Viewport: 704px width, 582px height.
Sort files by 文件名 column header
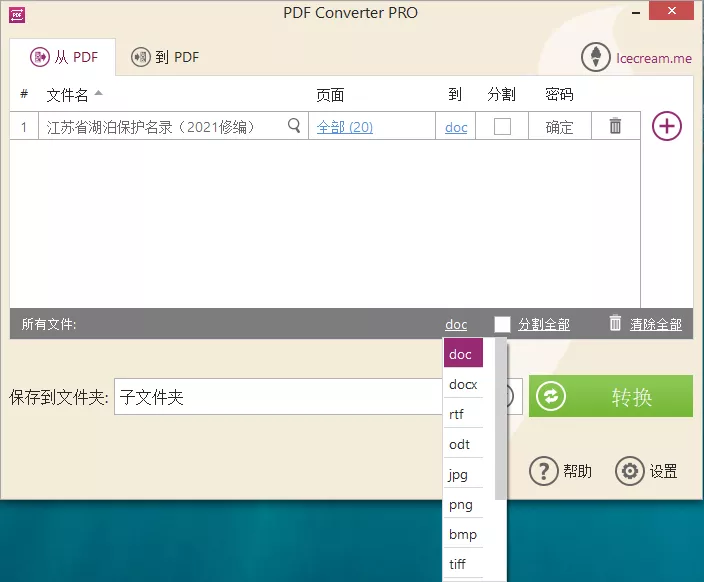67,95
